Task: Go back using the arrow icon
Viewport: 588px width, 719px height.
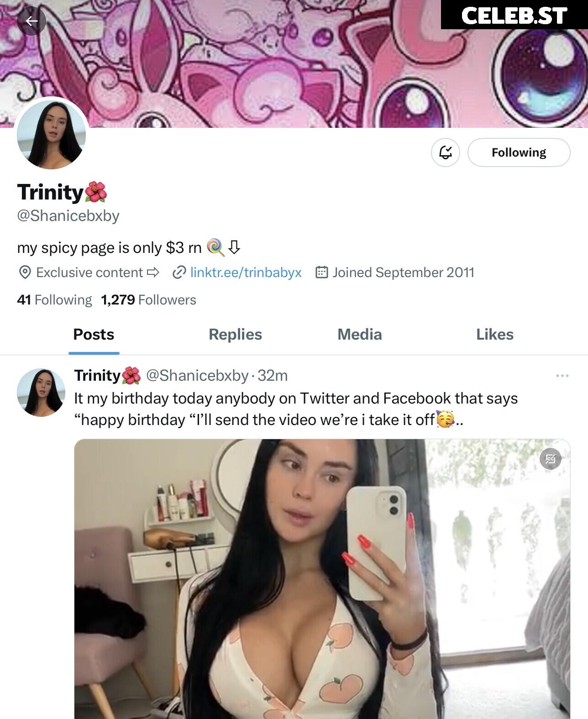Action: click(x=31, y=21)
